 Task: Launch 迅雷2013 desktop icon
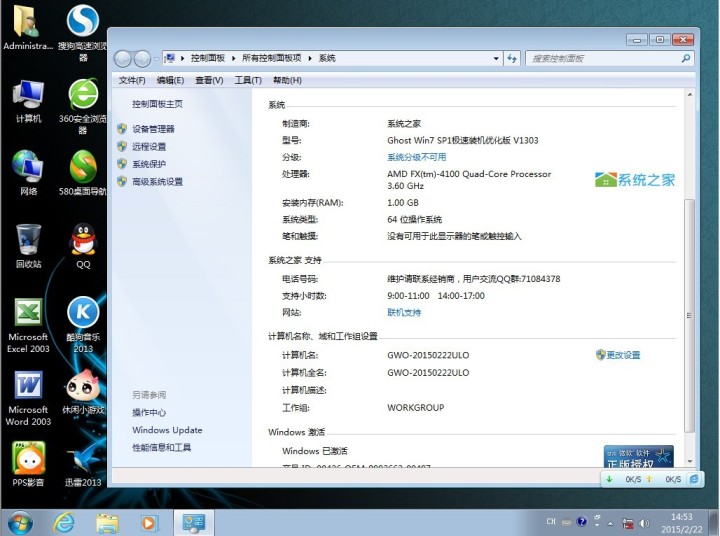(83, 464)
